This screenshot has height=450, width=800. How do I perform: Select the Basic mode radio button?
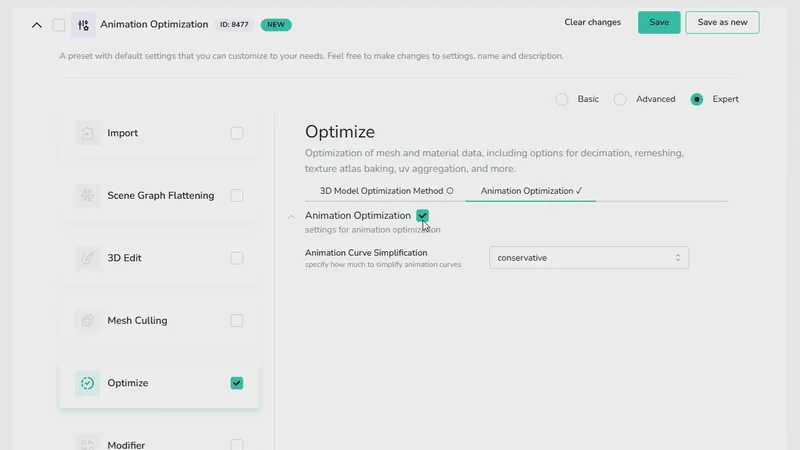click(562, 99)
